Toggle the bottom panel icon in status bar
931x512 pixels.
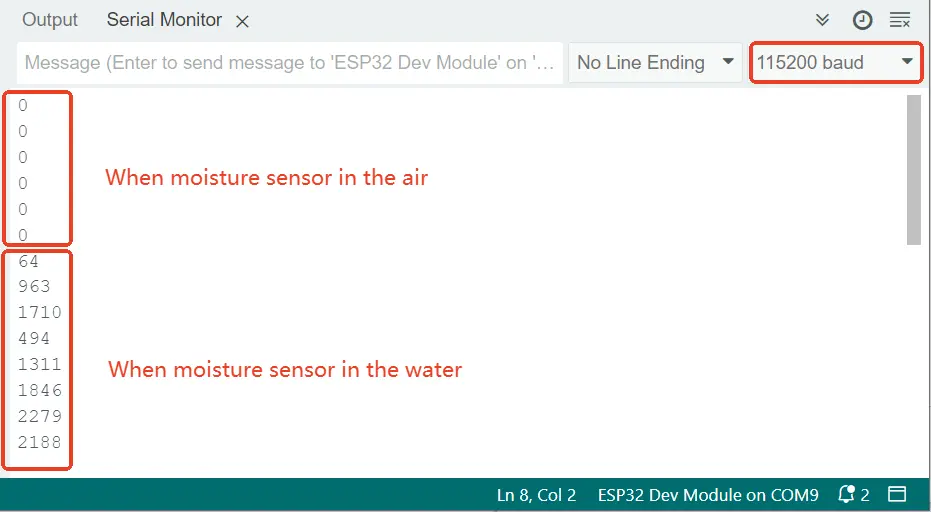click(x=897, y=494)
